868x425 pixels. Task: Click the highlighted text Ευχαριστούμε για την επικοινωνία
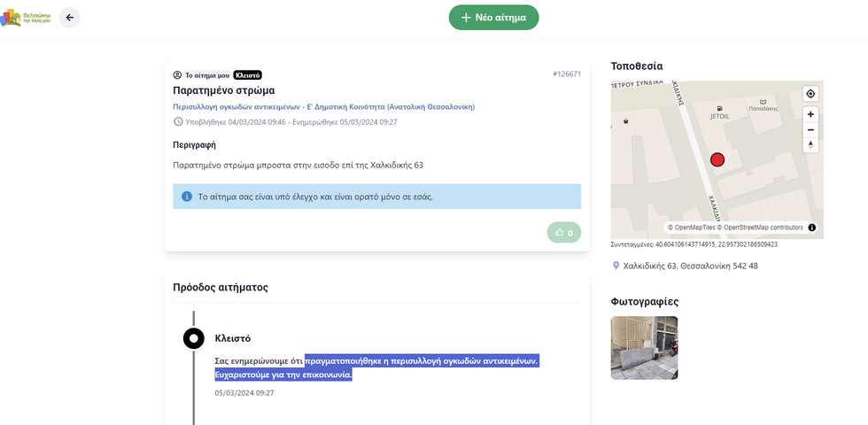(x=283, y=375)
